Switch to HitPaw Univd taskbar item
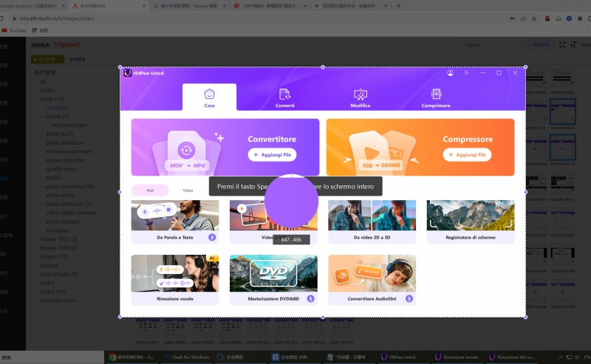 click(x=398, y=357)
